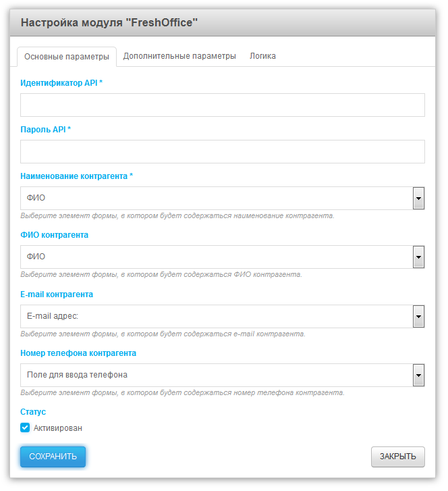Click the Пароль API field label

(x=45, y=130)
